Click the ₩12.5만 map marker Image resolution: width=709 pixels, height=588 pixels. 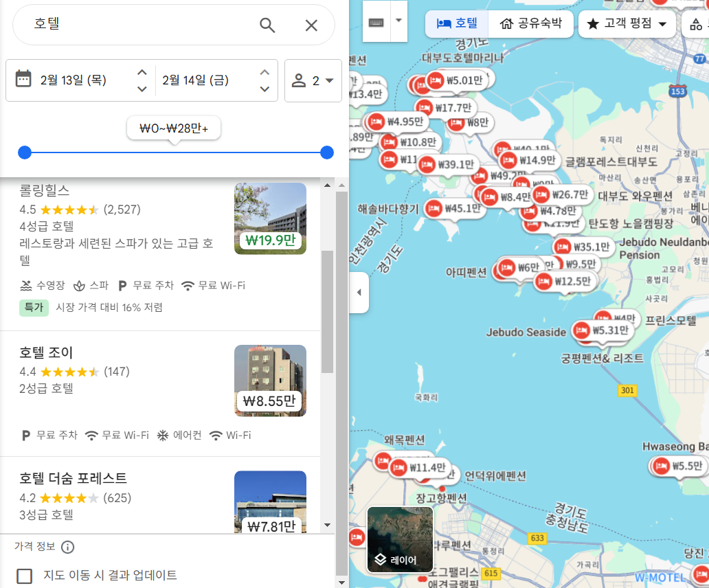point(564,282)
